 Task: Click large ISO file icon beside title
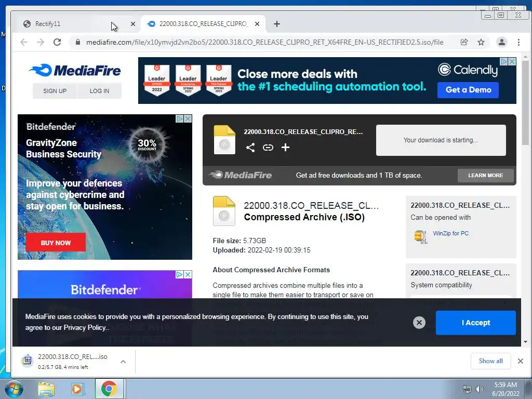(x=224, y=211)
